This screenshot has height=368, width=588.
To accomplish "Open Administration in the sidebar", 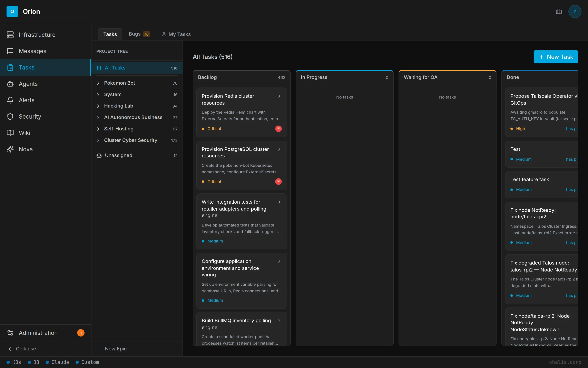I will [x=46, y=333].
